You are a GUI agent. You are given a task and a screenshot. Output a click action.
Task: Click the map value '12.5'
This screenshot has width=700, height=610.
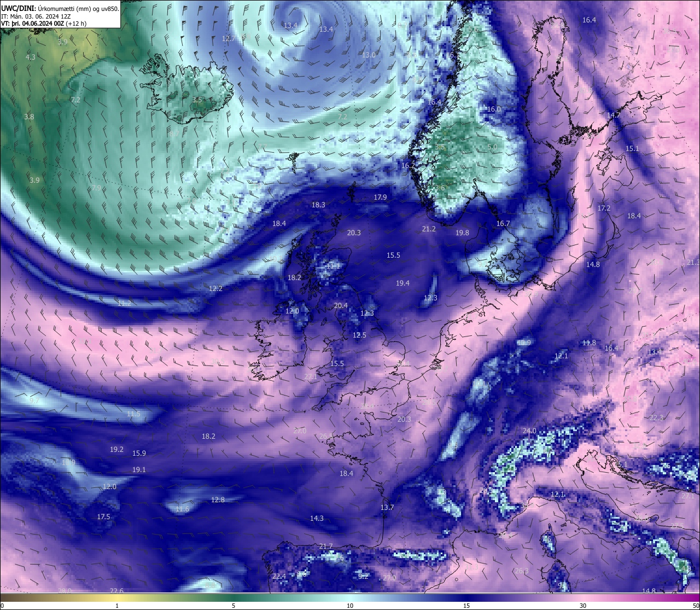click(x=359, y=335)
